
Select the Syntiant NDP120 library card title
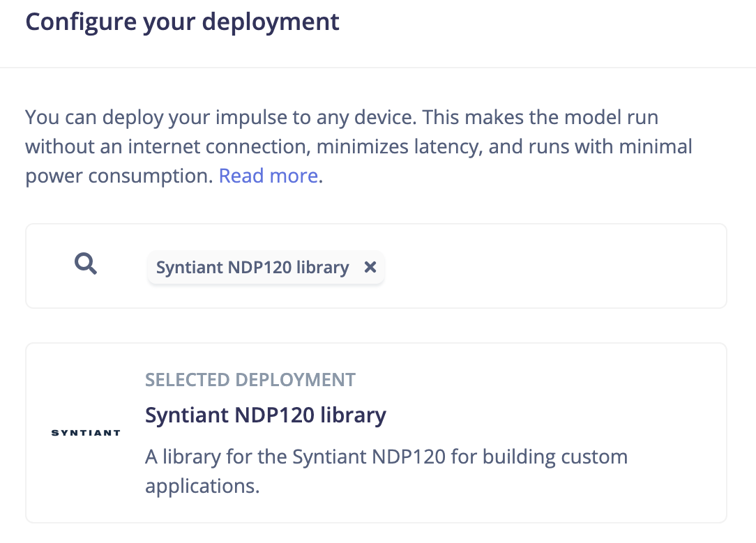coord(265,415)
